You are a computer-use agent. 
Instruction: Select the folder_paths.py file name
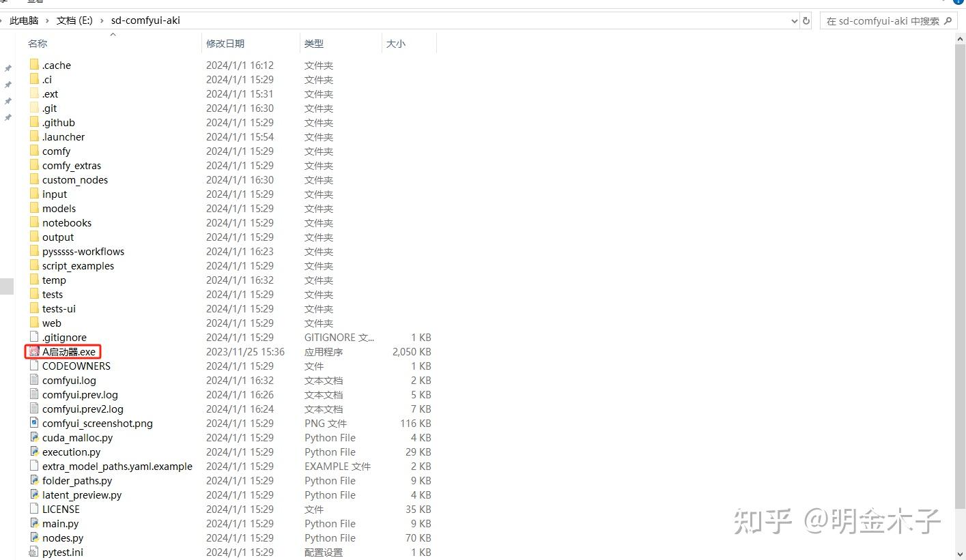tap(77, 480)
